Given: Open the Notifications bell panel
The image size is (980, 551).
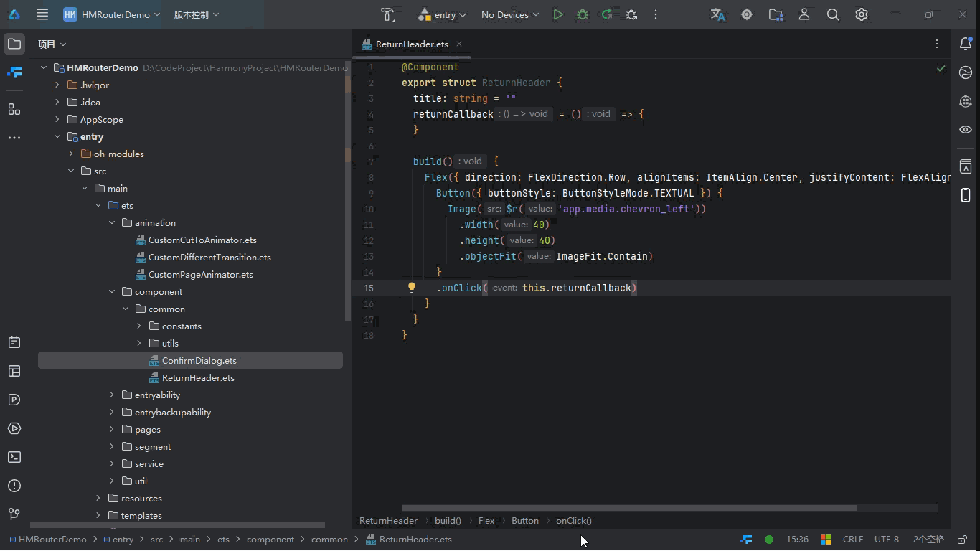Looking at the screenshot, I should (966, 44).
